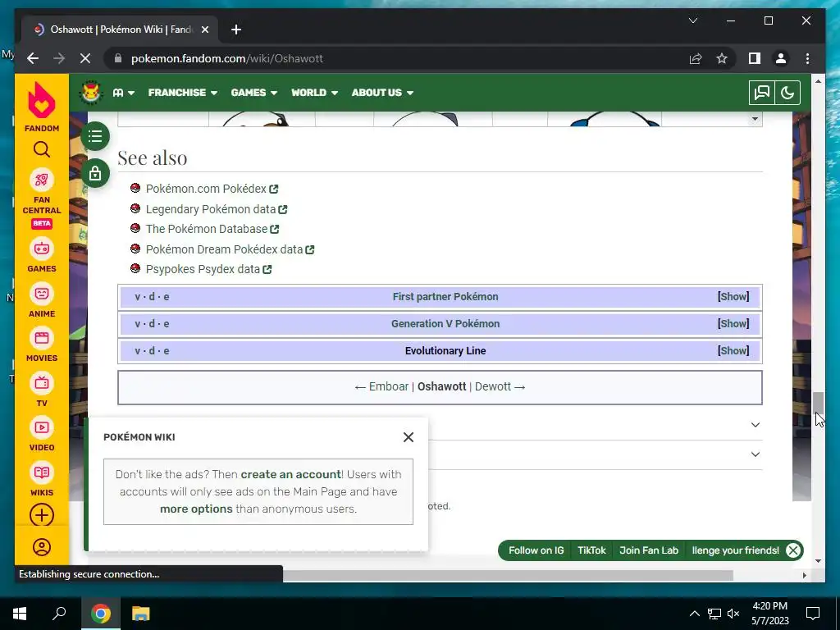Go back to the previous page
Screen dimensions: 840x630
[x=33, y=58]
